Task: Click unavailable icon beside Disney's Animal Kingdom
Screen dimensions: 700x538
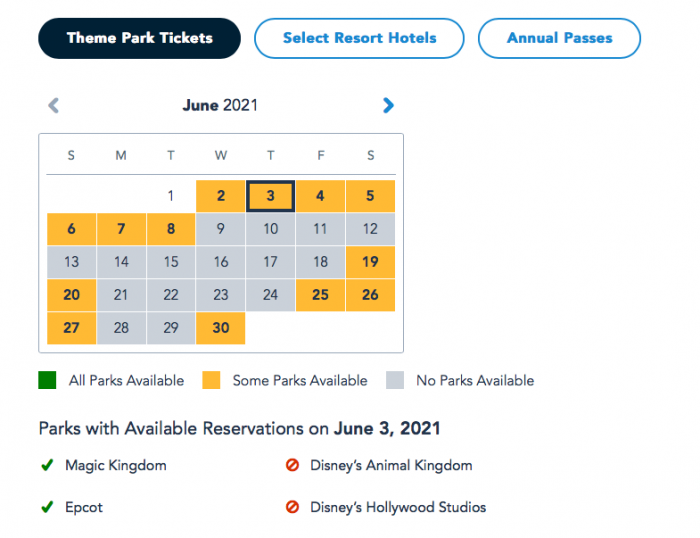Action: (293, 465)
